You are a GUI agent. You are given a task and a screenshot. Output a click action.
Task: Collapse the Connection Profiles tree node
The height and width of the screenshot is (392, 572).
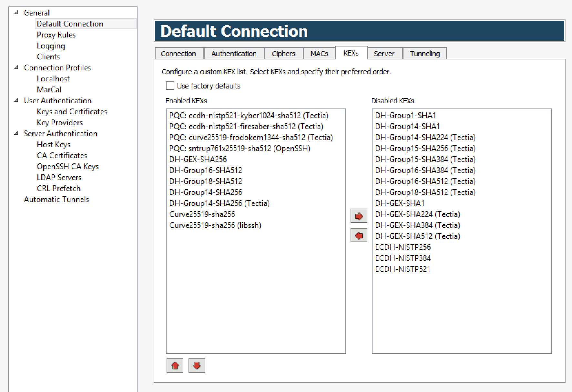[16, 68]
